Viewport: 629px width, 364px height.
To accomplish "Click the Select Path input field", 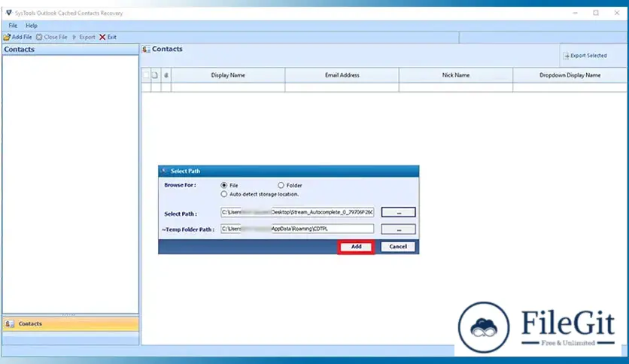I will (297, 212).
